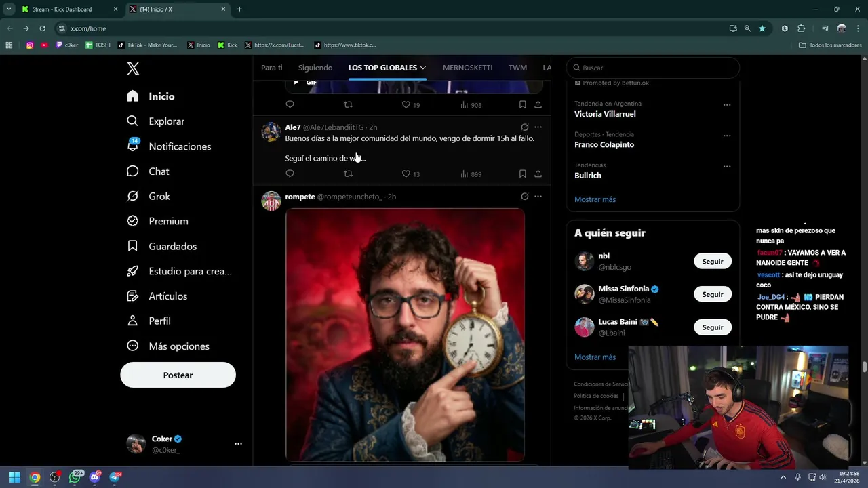Click the X logo in sidebar
The height and width of the screenshot is (488, 868).
(x=133, y=68)
